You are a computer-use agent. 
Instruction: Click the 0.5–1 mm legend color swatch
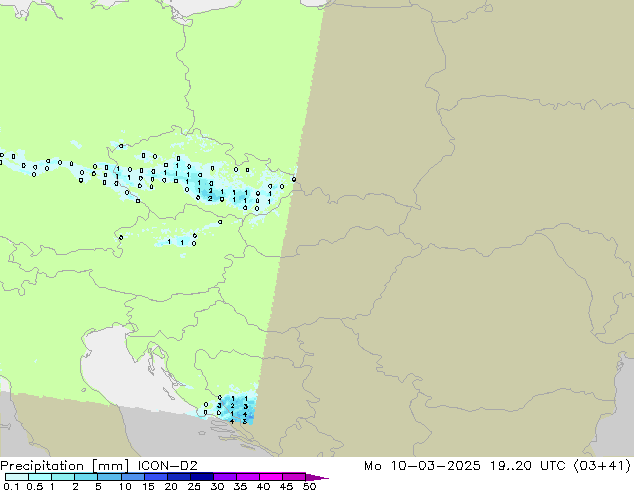40,477
